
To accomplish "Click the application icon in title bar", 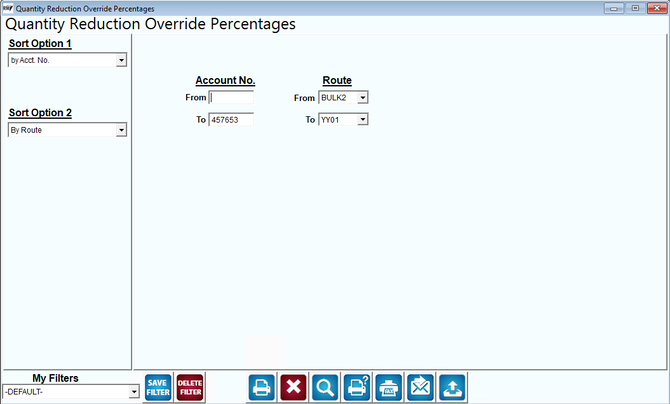I will (8, 8).
